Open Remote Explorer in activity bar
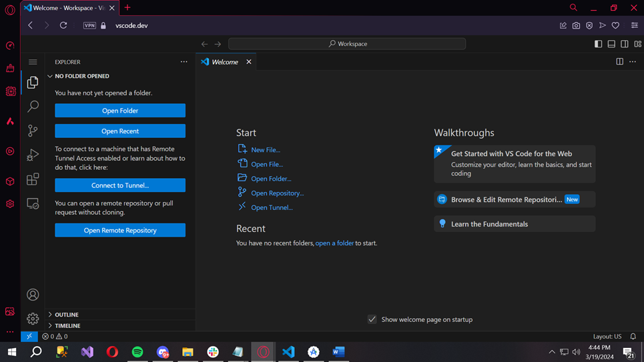Image resolution: width=644 pixels, height=362 pixels. click(x=33, y=203)
